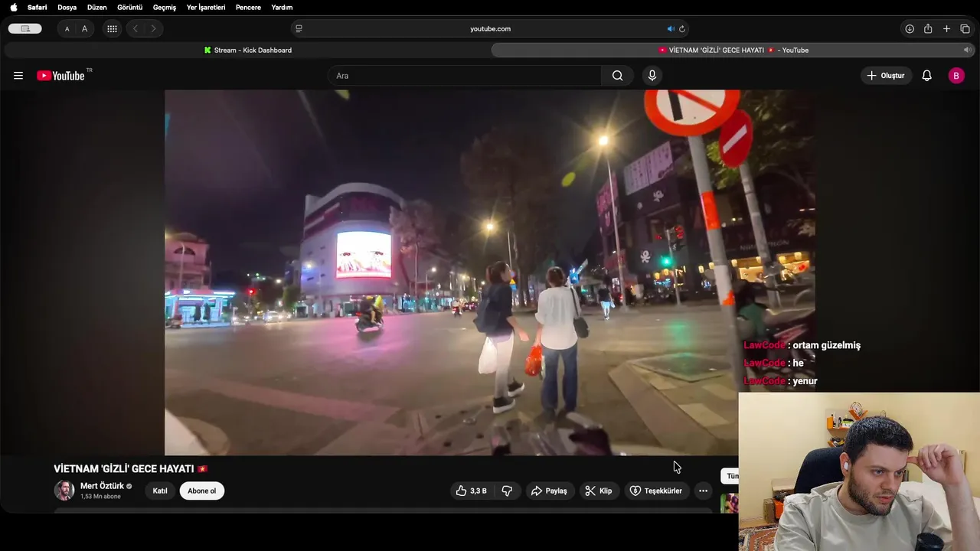Screen dimensions: 980x551
Task: Mute the YouTube tab via tab speaker icon
Action: [967, 50]
